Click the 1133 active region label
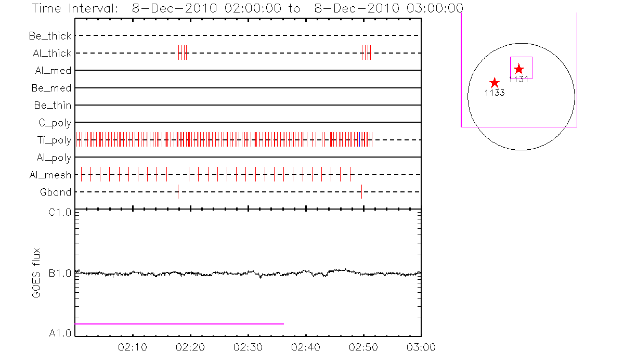624x364 pixels. [495, 93]
